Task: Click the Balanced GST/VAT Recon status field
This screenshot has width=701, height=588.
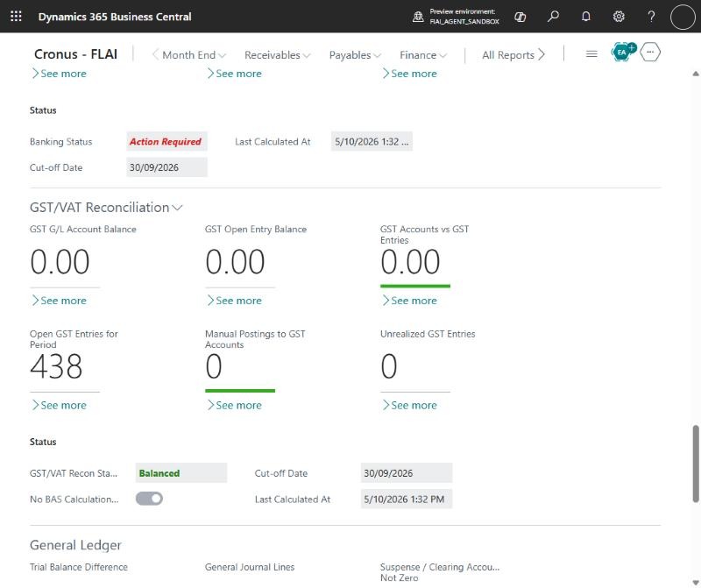Action: point(181,473)
